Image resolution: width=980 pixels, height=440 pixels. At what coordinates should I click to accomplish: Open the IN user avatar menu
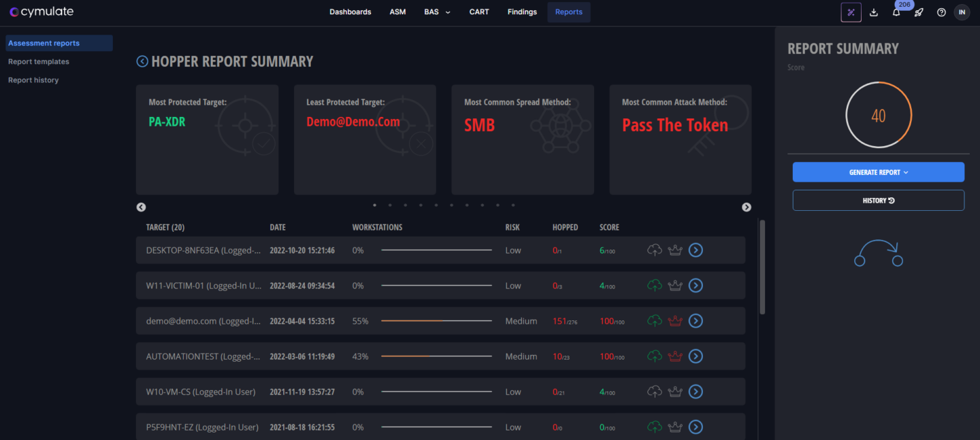coord(962,12)
